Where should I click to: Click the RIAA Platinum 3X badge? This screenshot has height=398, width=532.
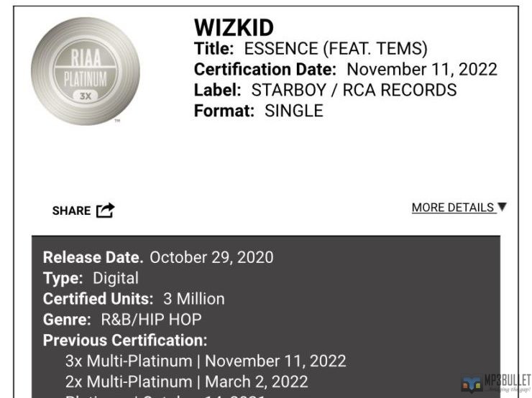pos(86,71)
